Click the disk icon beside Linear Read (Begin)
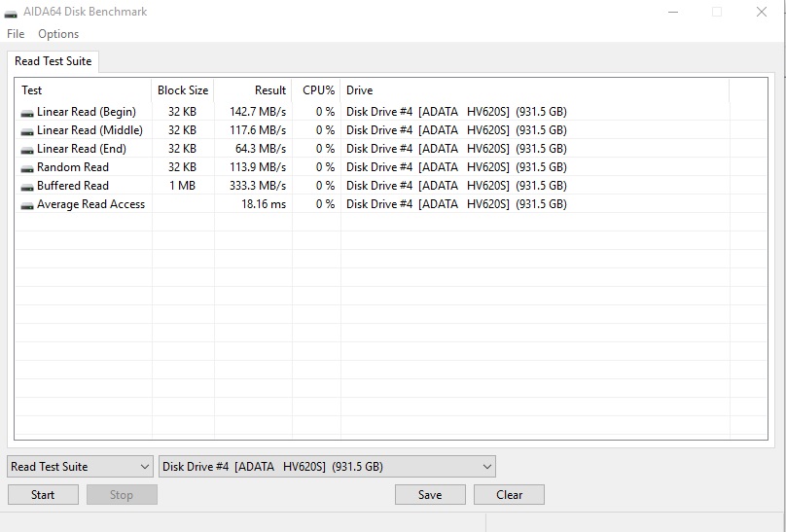Image resolution: width=786 pixels, height=532 pixels. coord(27,113)
